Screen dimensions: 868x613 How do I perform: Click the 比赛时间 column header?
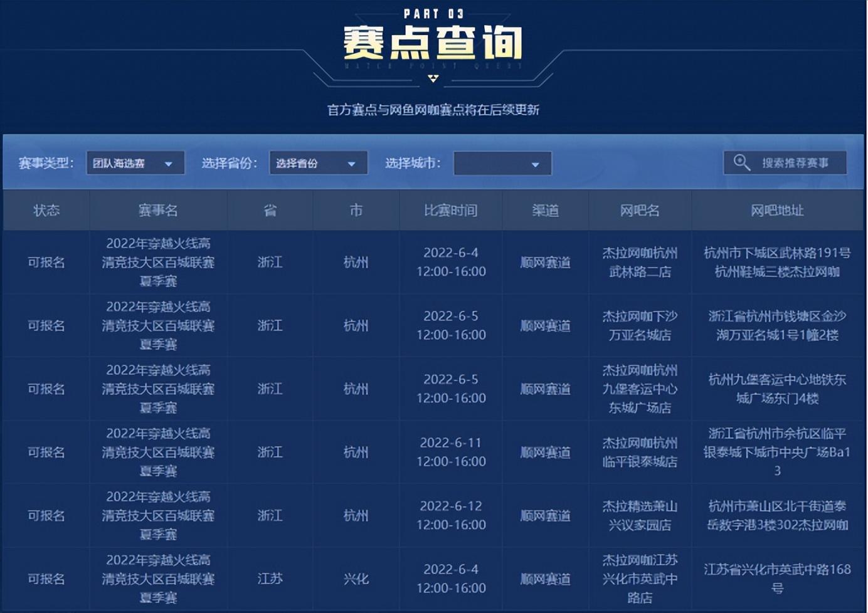click(450, 211)
